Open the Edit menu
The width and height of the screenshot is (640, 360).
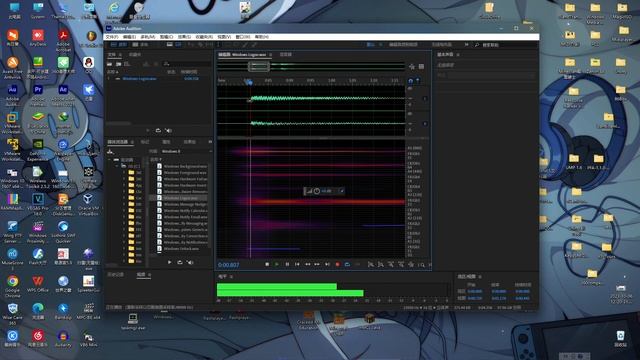tap(129, 37)
